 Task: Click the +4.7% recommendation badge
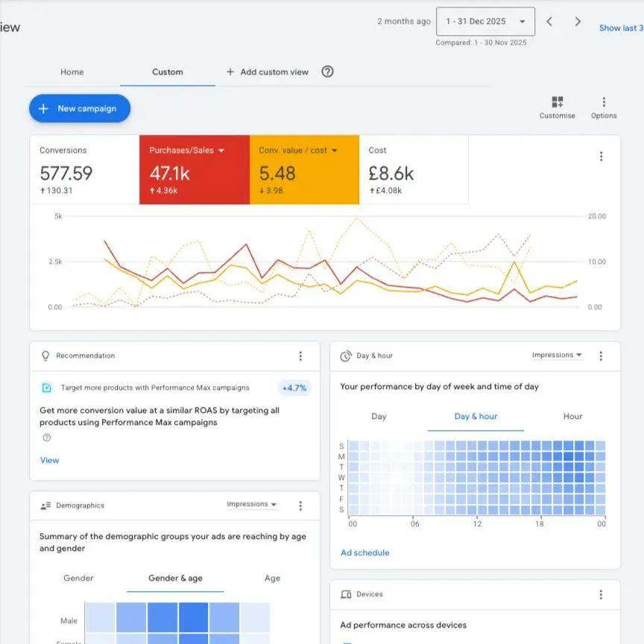tap(294, 388)
